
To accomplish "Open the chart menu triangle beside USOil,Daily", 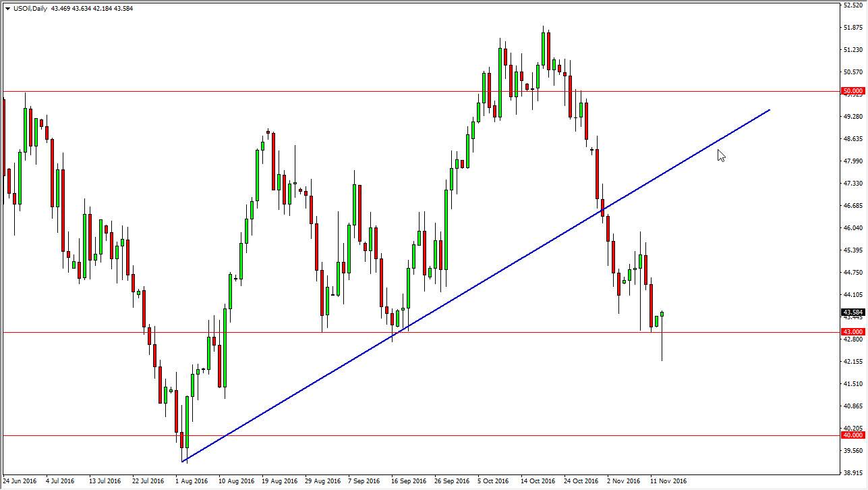I will click(7, 9).
